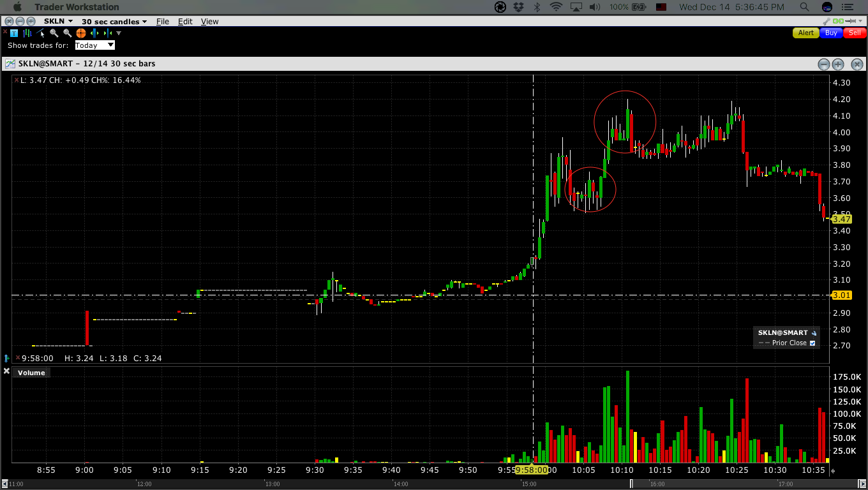The image size is (868, 490).
Task: Click the first magnifier zoom icon
Action: tap(54, 33)
